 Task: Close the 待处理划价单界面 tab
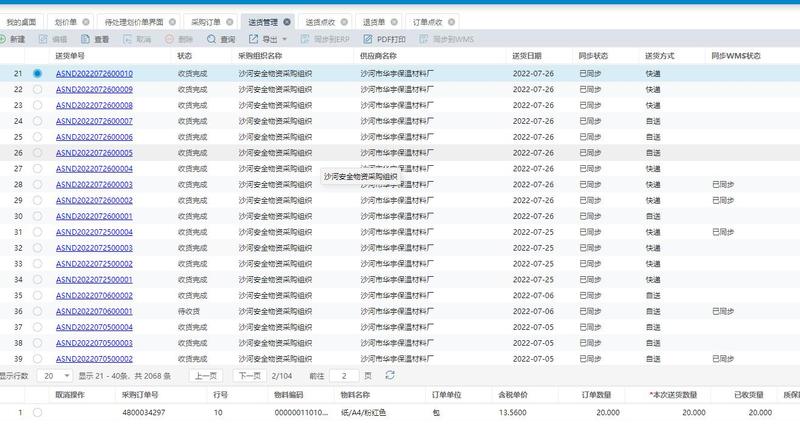pos(172,22)
